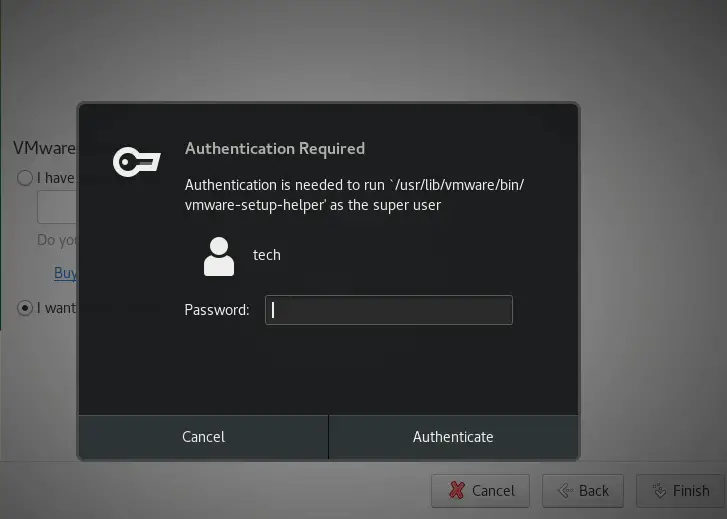
Task: Go Back in the VMware wizard
Action: pos(583,491)
